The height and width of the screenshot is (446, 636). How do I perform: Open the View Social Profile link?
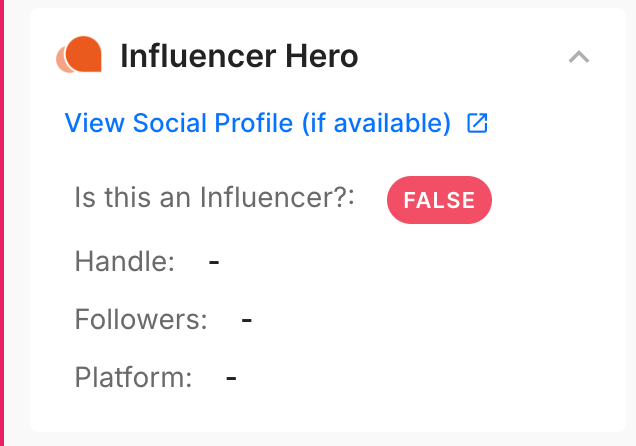coord(258,123)
